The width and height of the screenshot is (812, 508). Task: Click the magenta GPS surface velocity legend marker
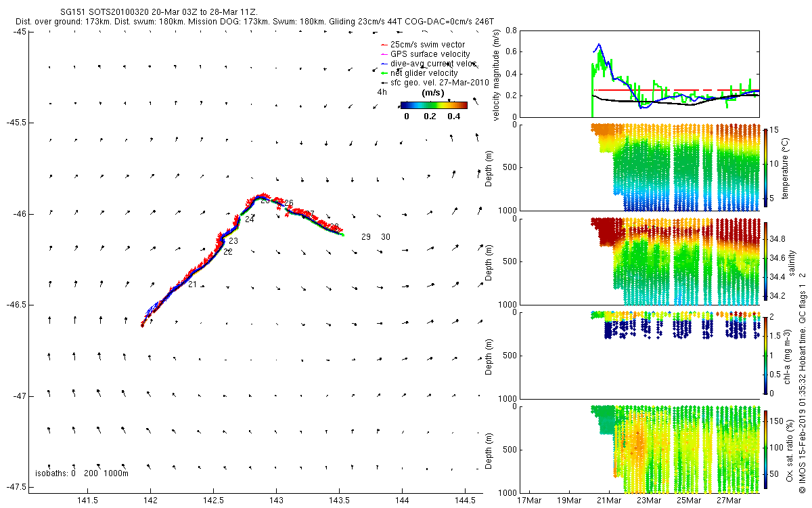pyautogui.click(x=384, y=54)
